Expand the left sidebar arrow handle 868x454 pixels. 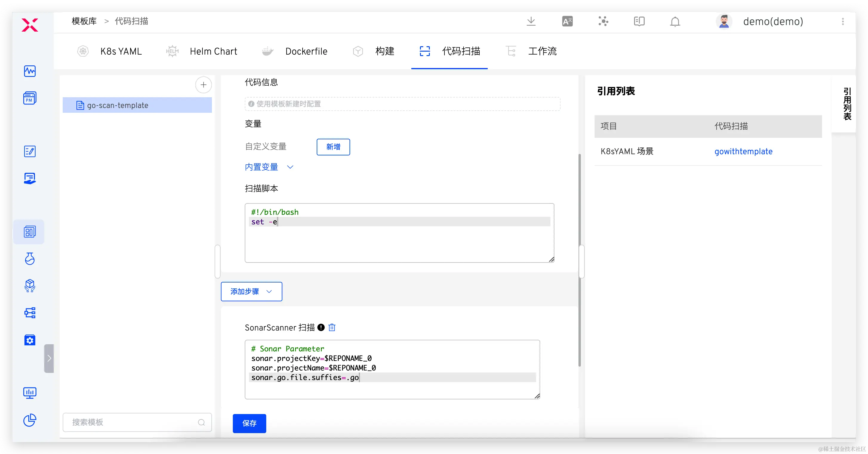49,358
